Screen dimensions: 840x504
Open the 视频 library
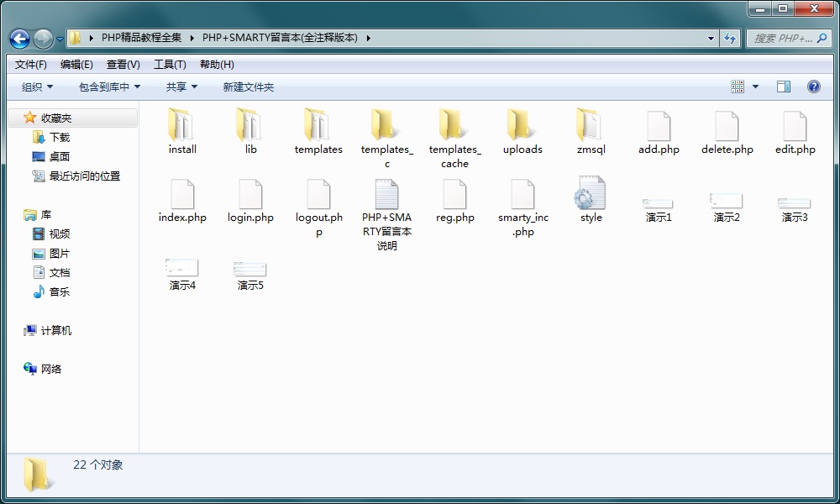[60, 234]
